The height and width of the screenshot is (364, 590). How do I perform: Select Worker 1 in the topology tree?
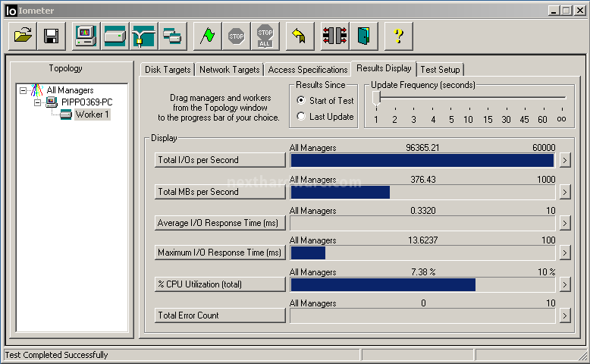point(92,114)
